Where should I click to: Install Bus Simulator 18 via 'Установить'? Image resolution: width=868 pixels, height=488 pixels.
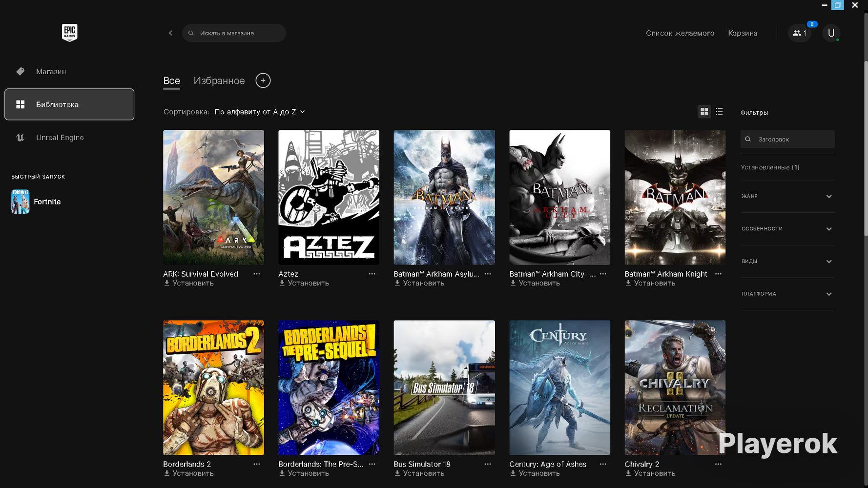click(x=419, y=473)
